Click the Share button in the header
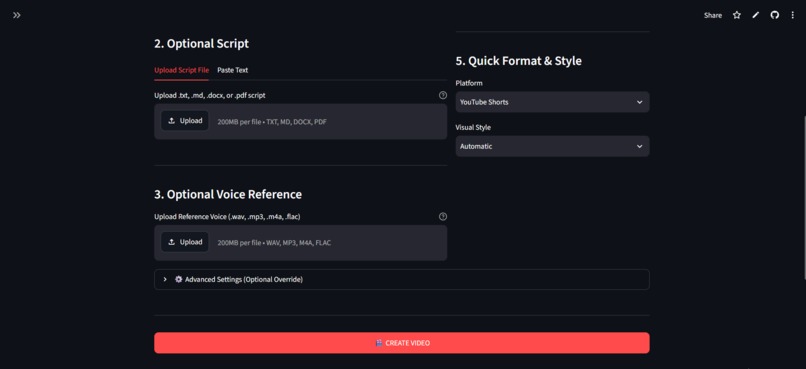This screenshot has width=806, height=369. click(x=712, y=15)
